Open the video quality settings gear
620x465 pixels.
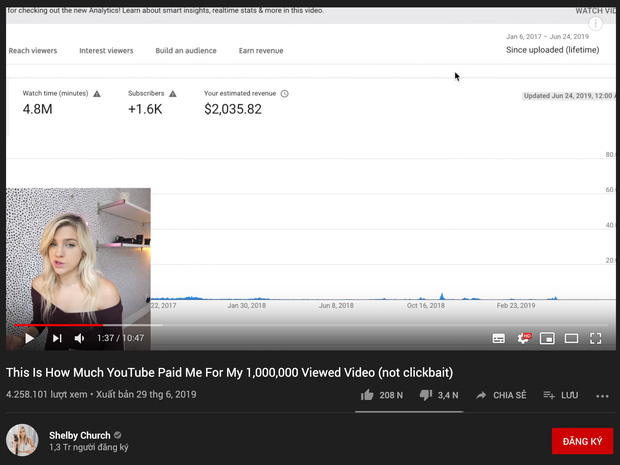[523, 339]
